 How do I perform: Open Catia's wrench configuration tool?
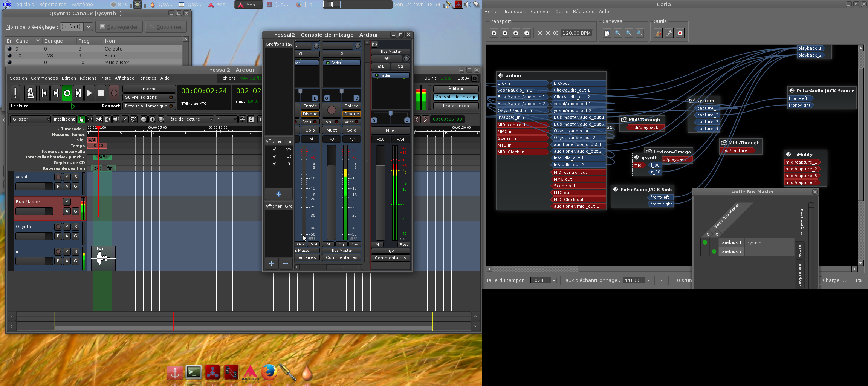pos(669,33)
